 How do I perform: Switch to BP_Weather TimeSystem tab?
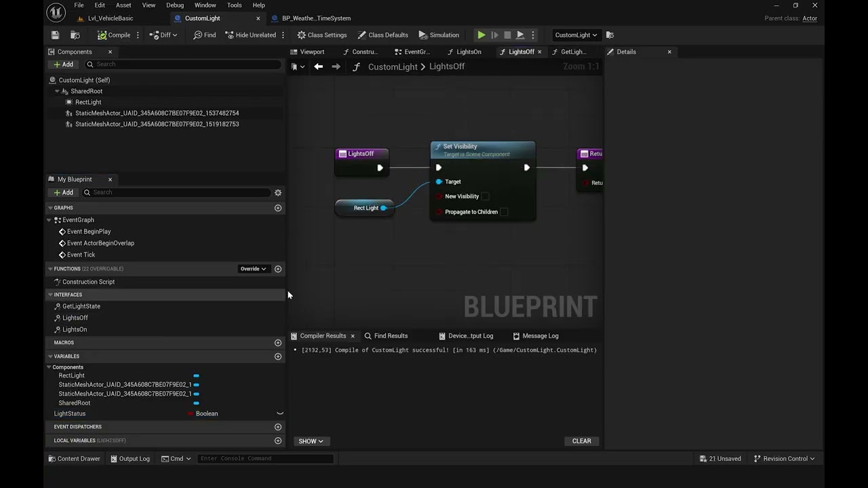coord(316,18)
